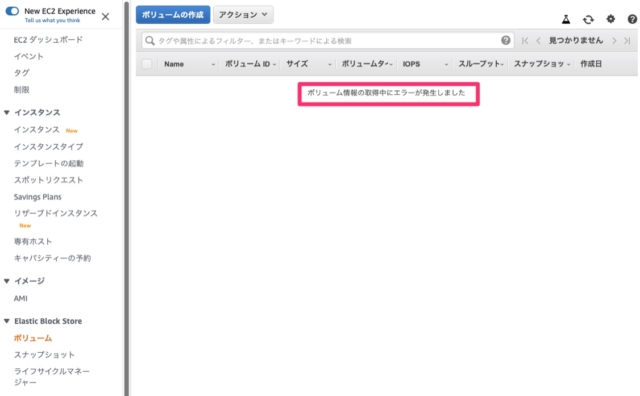This screenshot has height=396, width=640.
Task: Open Savings Plans in the sidebar
Action: coord(38,197)
